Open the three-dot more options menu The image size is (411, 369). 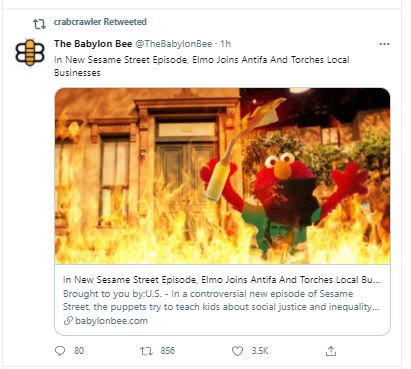pos(384,44)
